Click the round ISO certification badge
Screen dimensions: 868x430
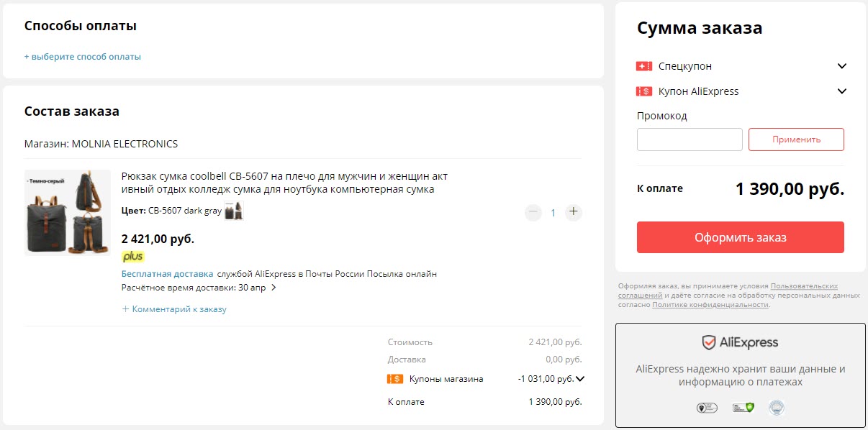(x=777, y=408)
